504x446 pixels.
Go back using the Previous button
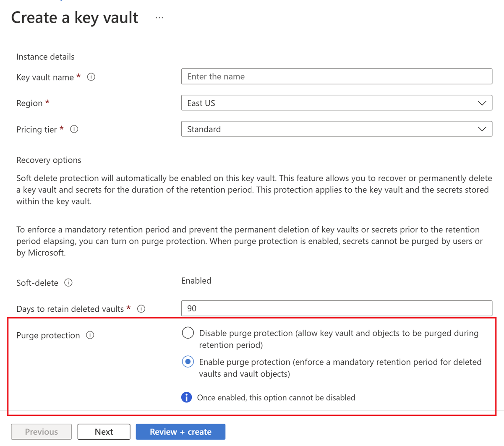[x=41, y=431]
